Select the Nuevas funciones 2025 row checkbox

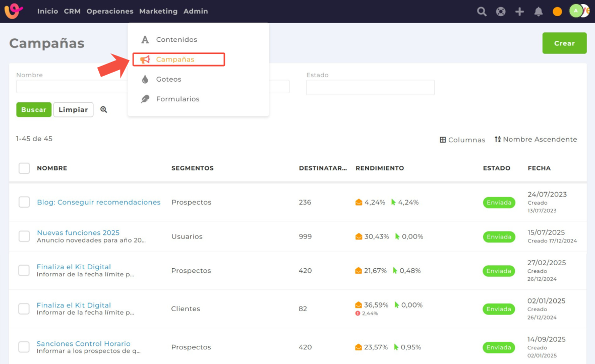24,236
